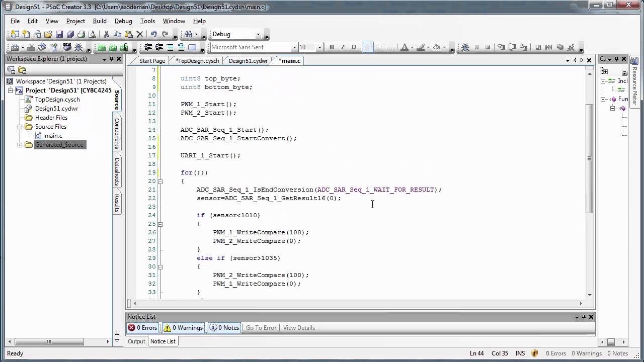Image resolution: width=644 pixels, height=362 pixels.
Task: Click the Debug bug icon near Build
Action: [x=78, y=47]
